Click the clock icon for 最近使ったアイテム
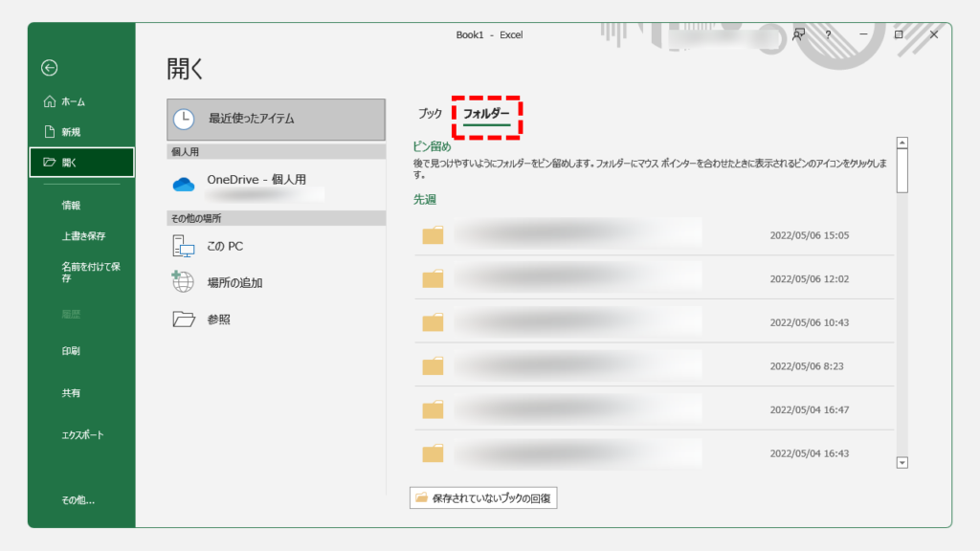 coord(184,120)
